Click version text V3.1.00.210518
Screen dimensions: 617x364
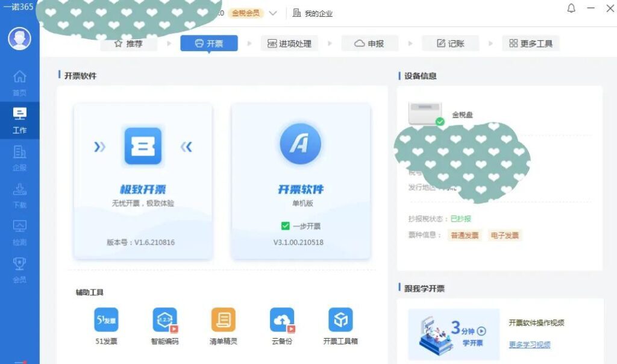298,242
